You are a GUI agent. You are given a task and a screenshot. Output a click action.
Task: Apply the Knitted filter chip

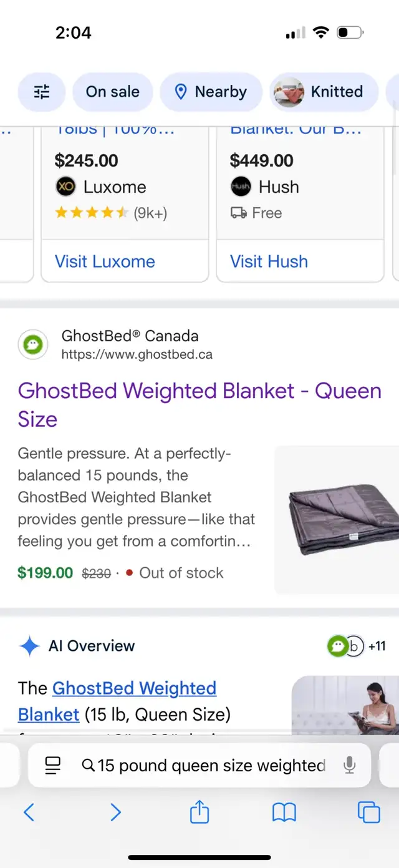click(x=324, y=91)
